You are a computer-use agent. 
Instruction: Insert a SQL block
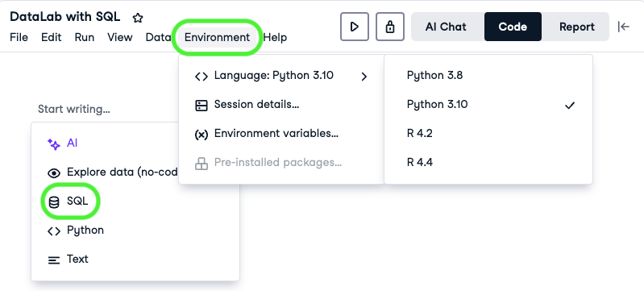(x=135, y=202)
